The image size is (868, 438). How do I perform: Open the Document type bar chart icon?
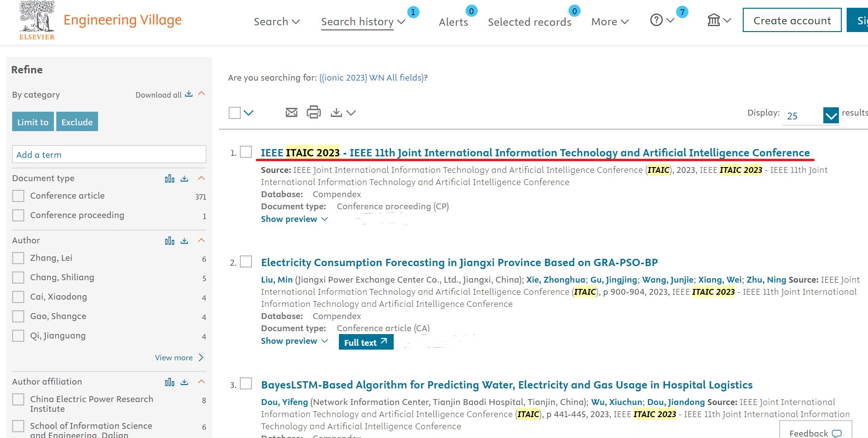pos(169,179)
